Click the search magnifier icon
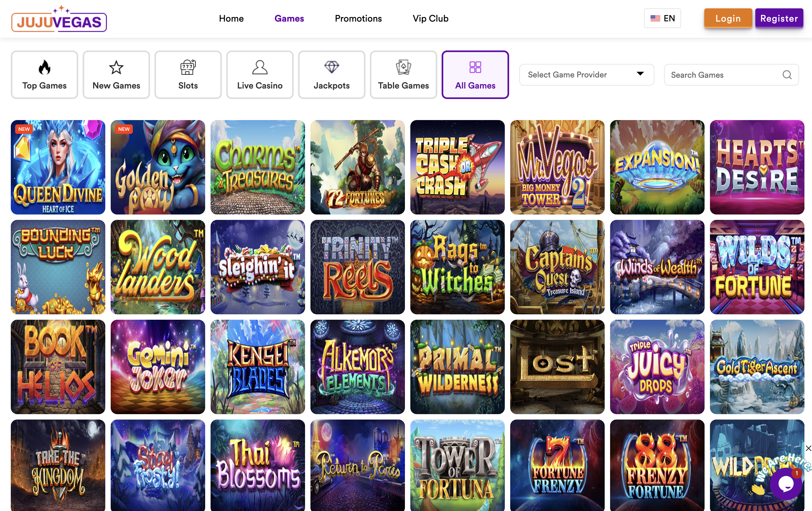This screenshot has height=511, width=812. [x=787, y=75]
